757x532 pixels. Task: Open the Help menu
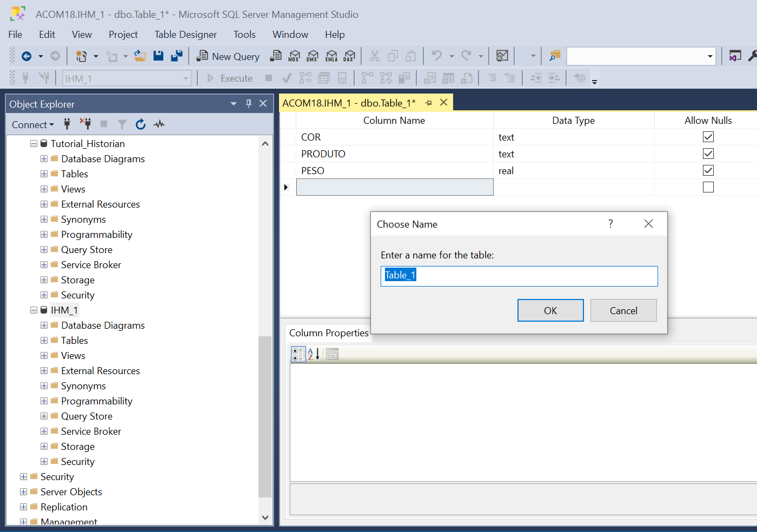(335, 34)
